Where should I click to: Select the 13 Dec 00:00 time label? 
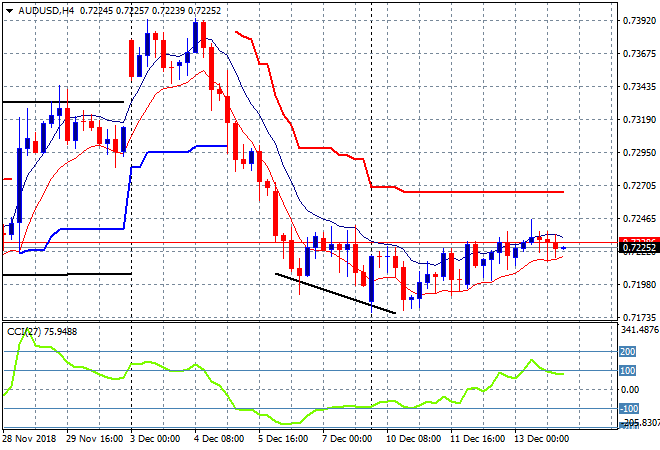point(541,439)
